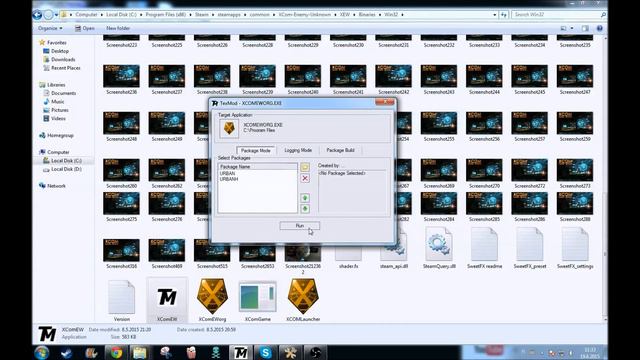Click the Target Application XCOM icon button
Screen dimensions: 640x360
229,129
